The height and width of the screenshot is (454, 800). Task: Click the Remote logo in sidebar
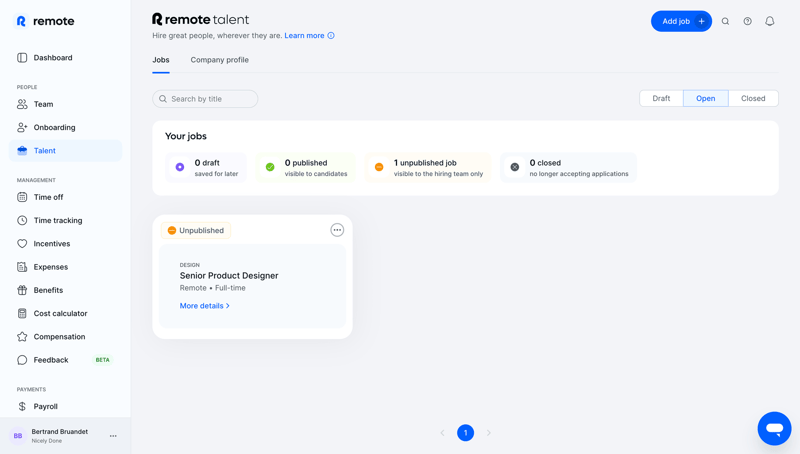click(x=45, y=21)
